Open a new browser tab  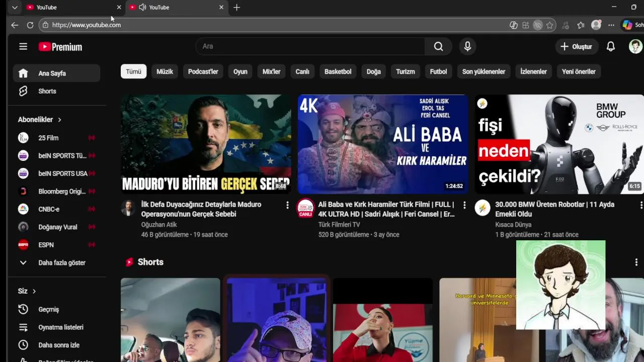click(x=236, y=7)
